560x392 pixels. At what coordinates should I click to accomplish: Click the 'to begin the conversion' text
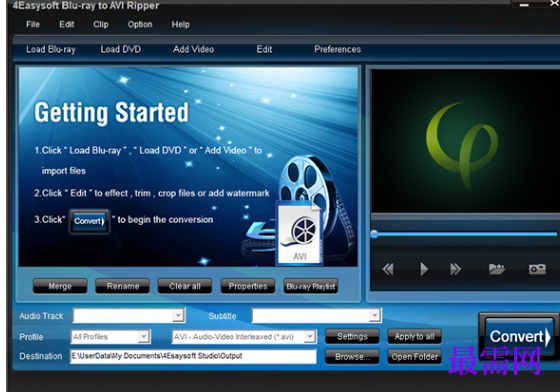(165, 220)
